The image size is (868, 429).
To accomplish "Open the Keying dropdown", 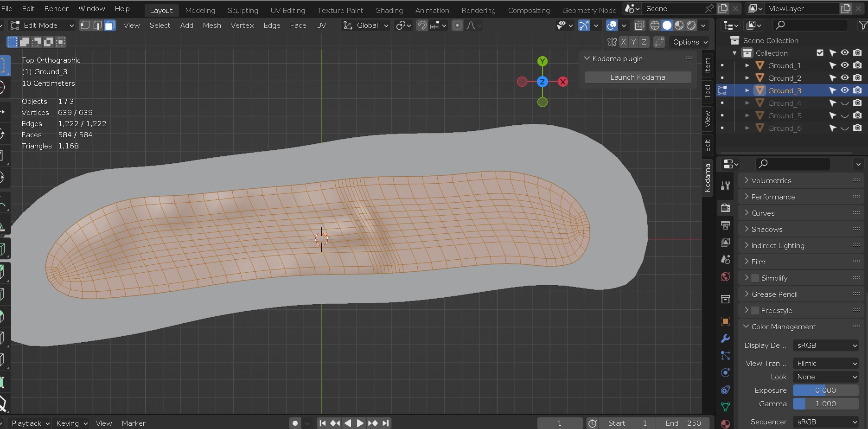I will (71, 423).
